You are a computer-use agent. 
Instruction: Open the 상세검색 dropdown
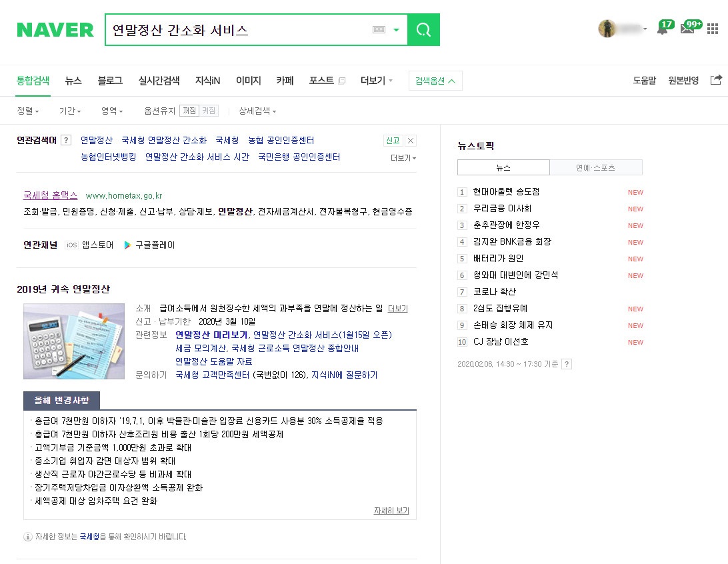pyautogui.click(x=257, y=111)
